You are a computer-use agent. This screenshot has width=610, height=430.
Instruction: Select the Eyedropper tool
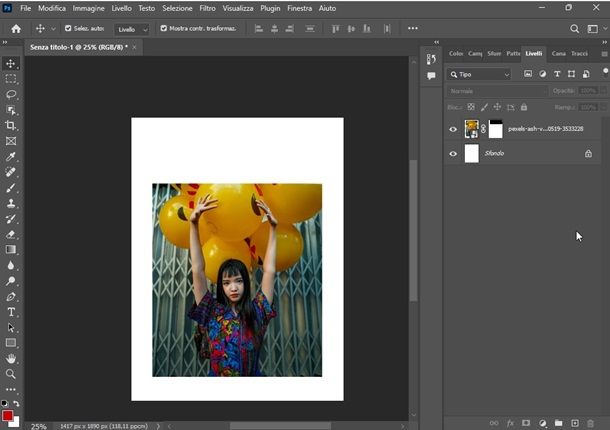(x=11, y=156)
